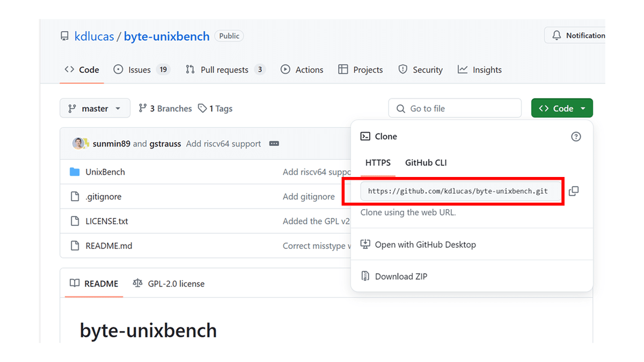Viewport: 644px width, 362px height.
Task: Click the Pull requests count badge 3
Action: (260, 70)
